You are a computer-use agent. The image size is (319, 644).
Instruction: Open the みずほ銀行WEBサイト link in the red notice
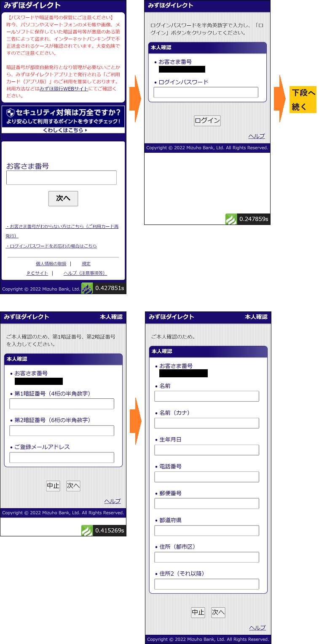coord(63,89)
